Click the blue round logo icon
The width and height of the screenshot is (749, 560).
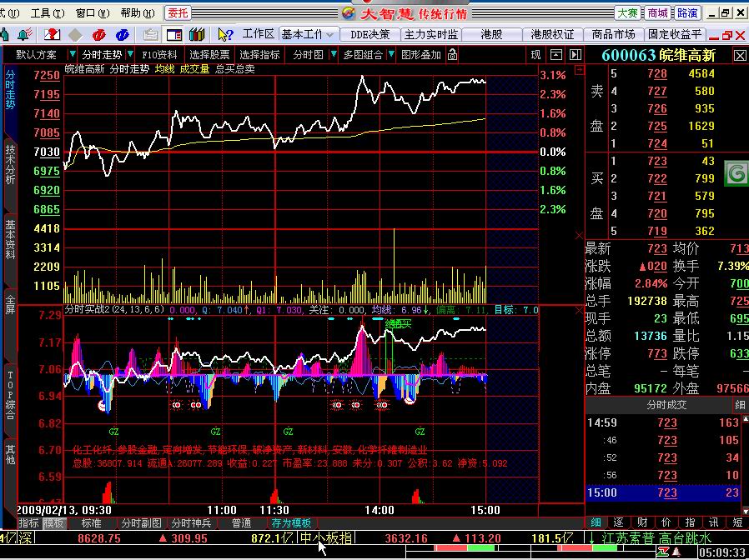(123, 34)
